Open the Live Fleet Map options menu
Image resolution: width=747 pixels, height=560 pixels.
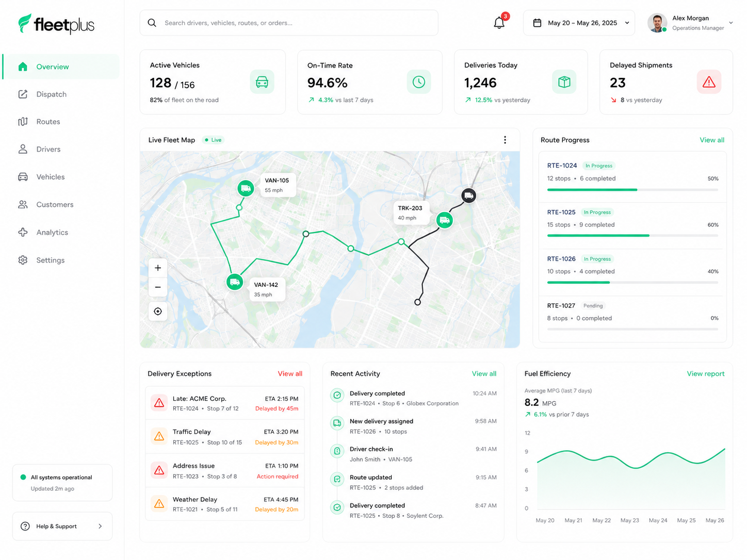pos(505,140)
